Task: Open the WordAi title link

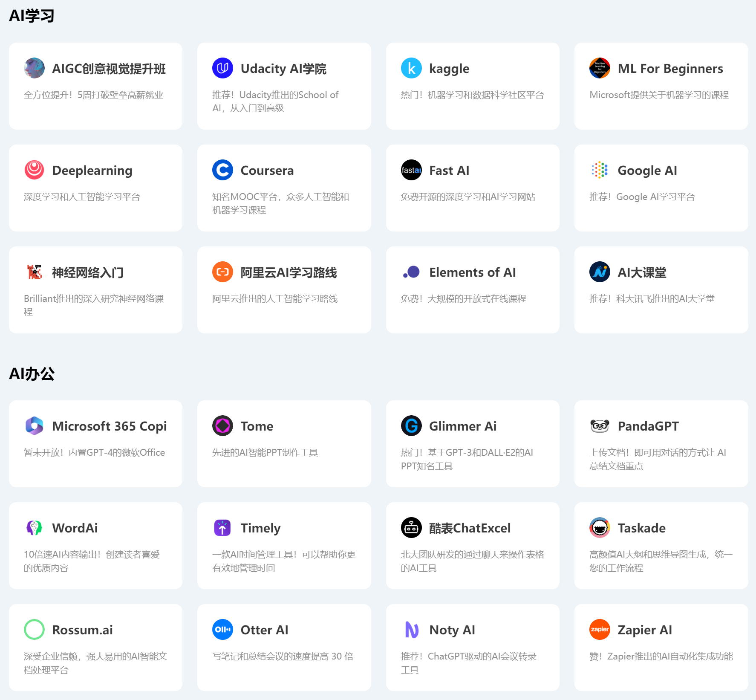Action: (x=75, y=528)
